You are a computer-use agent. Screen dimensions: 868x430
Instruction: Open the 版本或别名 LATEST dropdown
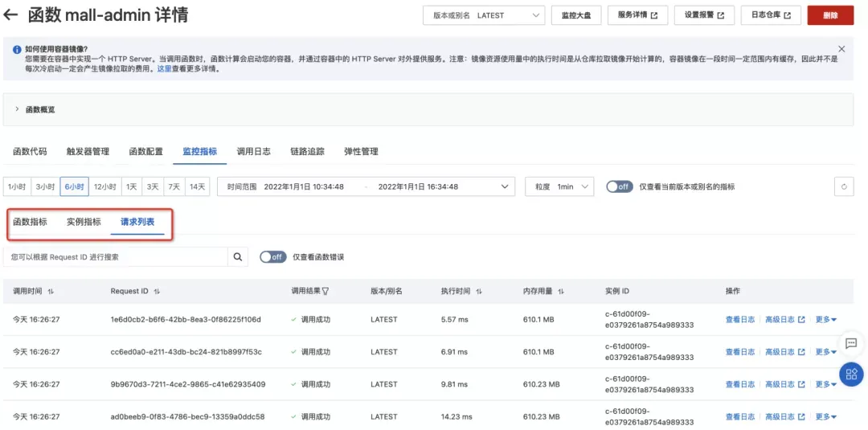tap(484, 15)
